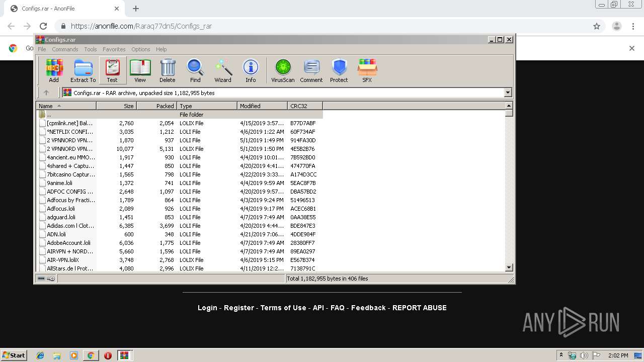Open the FAQ link
The width and height of the screenshot is (644, 362).
338,308
